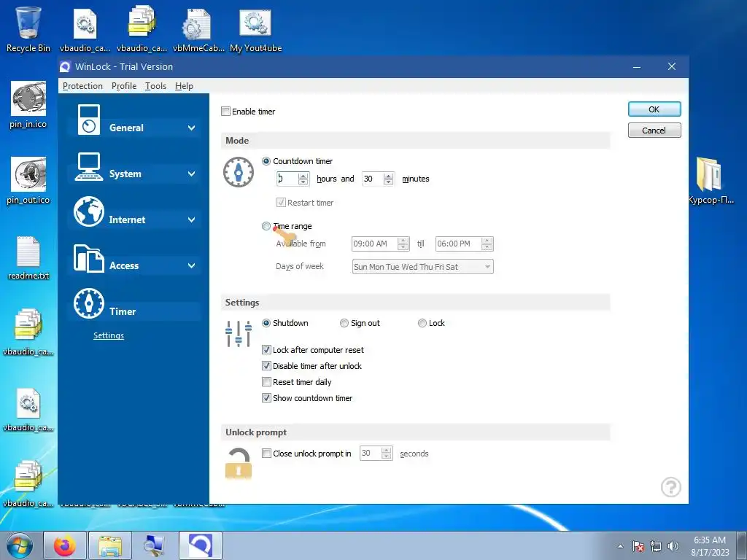
Task: Uncheck Disable timer after unlock
Action: click(x=267, y=366)
